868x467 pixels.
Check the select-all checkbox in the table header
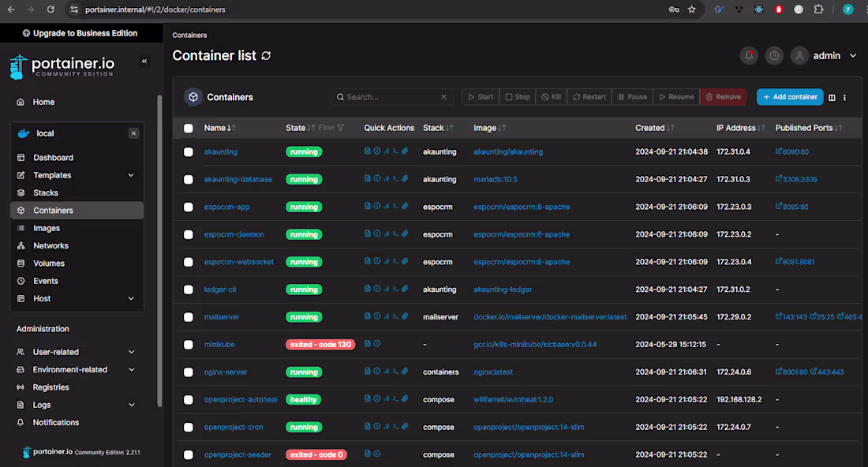(188, 127)
